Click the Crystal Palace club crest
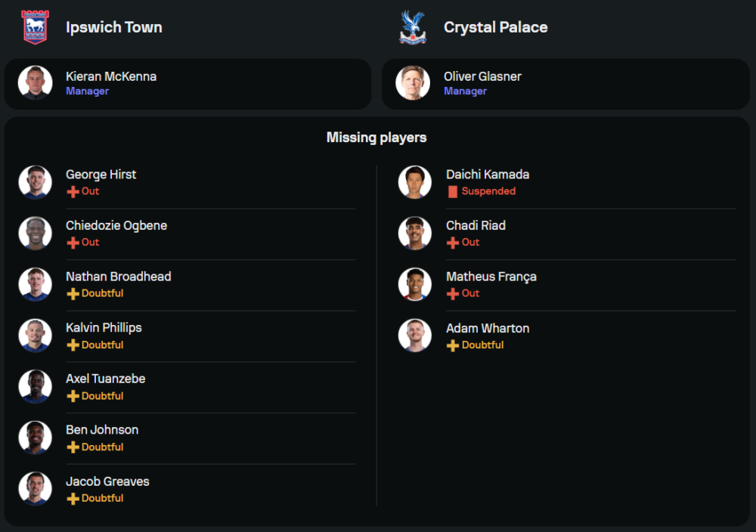The image size is (756, 532). coord(413,27)
